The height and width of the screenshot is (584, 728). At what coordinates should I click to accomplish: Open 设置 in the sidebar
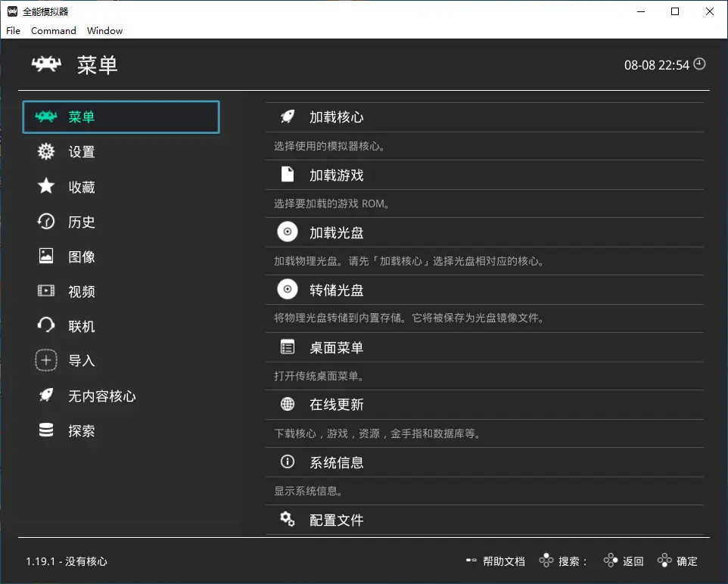click(82, 152)
